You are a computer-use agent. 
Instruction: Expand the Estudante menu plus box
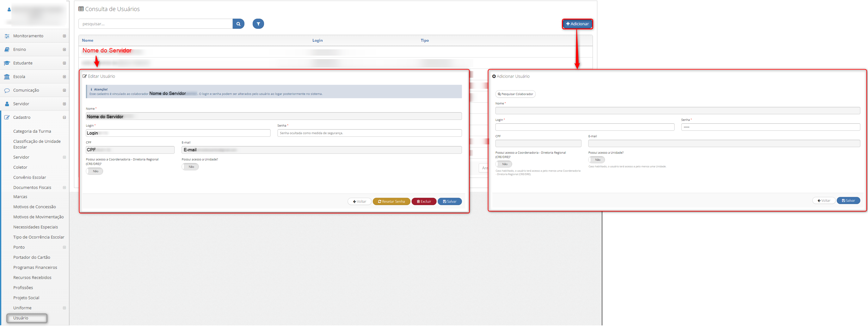click(65, 63)
